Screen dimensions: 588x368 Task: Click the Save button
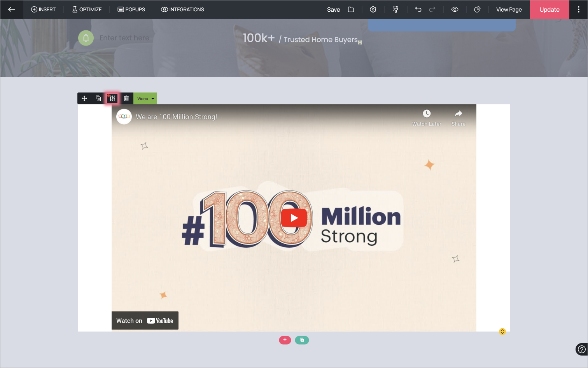pos(333,9)
